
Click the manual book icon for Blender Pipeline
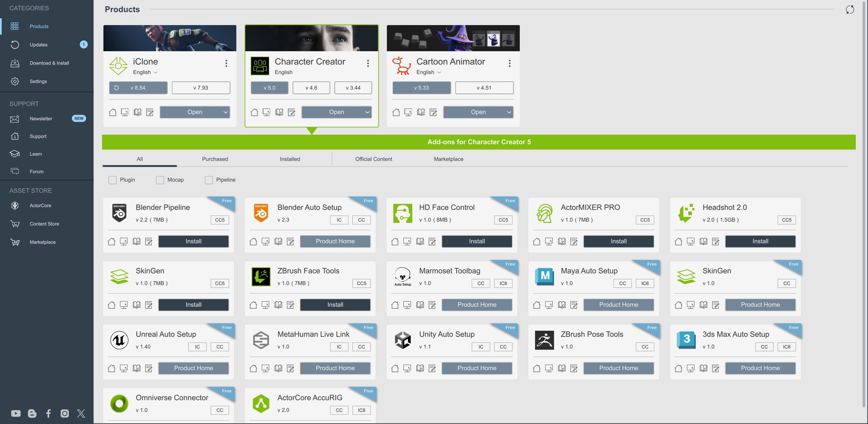pos(137,242)
